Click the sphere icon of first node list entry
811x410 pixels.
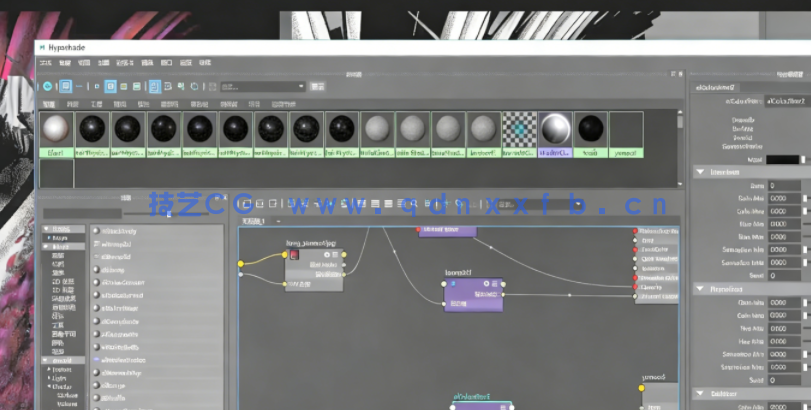[x=97, y=230]
